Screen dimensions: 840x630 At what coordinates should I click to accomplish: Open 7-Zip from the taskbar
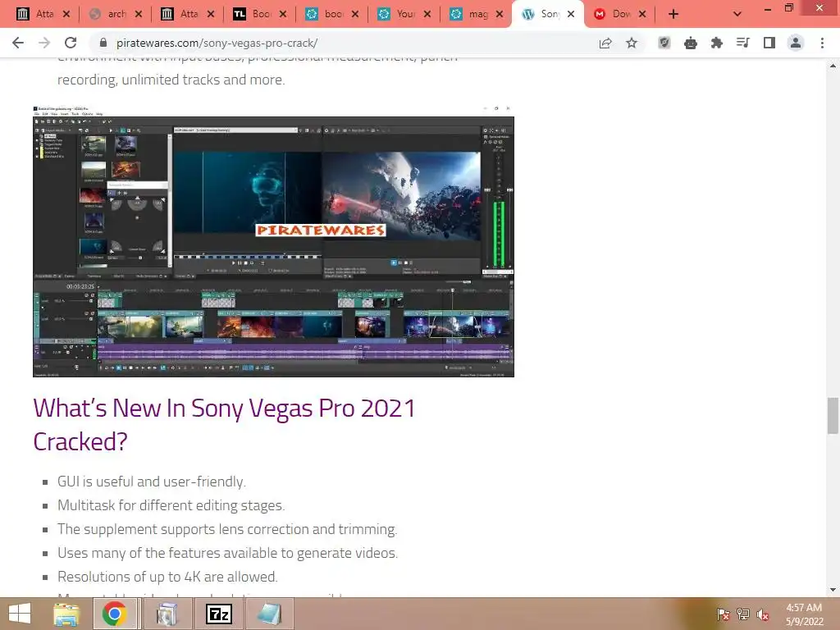click(218, 614)
